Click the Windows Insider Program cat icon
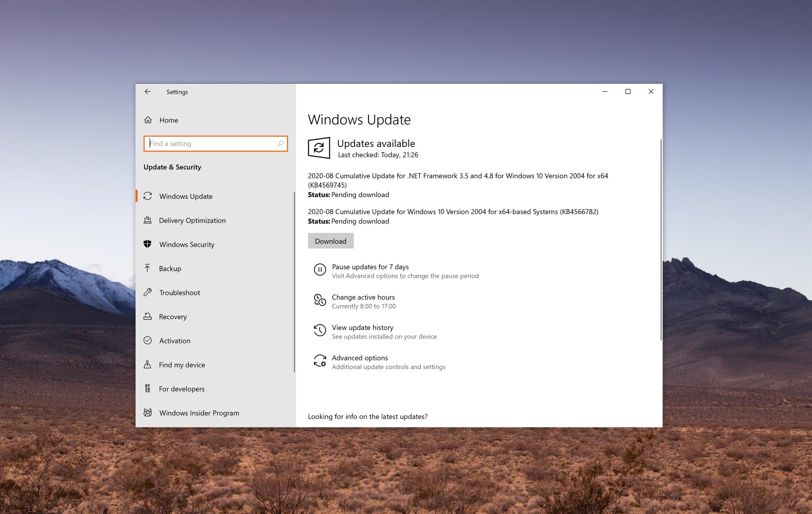Screen dimensions: 812x514 (148, 412)
